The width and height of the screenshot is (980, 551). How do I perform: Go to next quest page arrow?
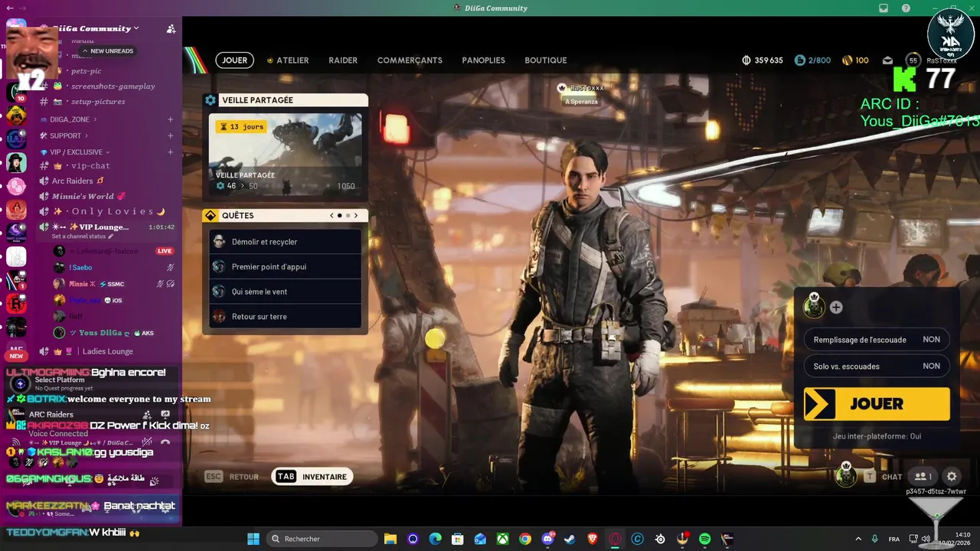[356, 216]
